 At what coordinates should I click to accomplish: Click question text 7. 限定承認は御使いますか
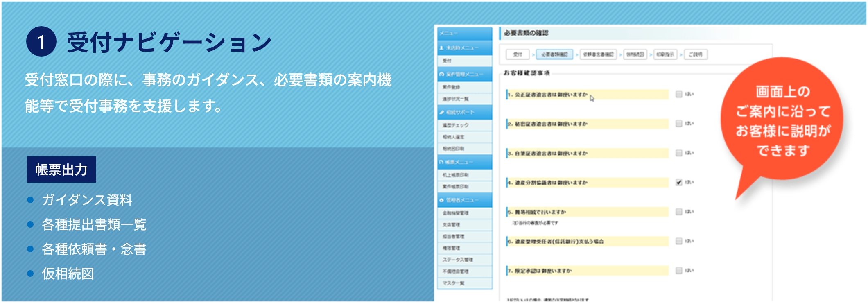pos(540,271)
